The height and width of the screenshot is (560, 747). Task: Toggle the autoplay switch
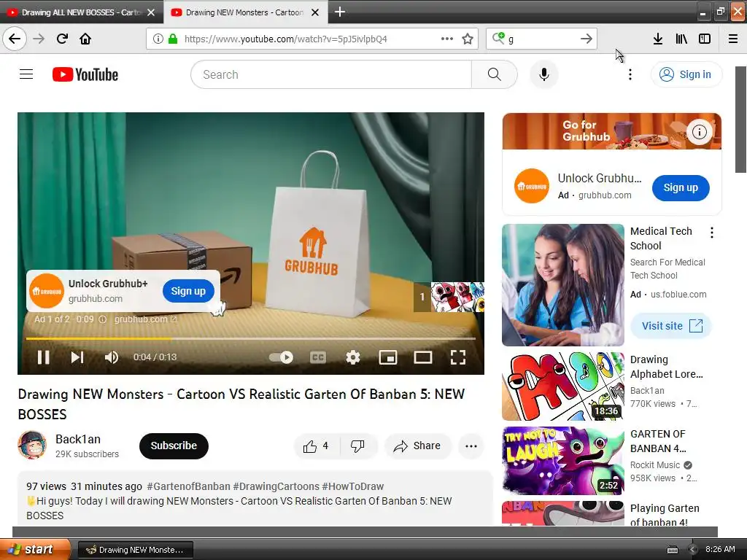[x=281, y=357]
